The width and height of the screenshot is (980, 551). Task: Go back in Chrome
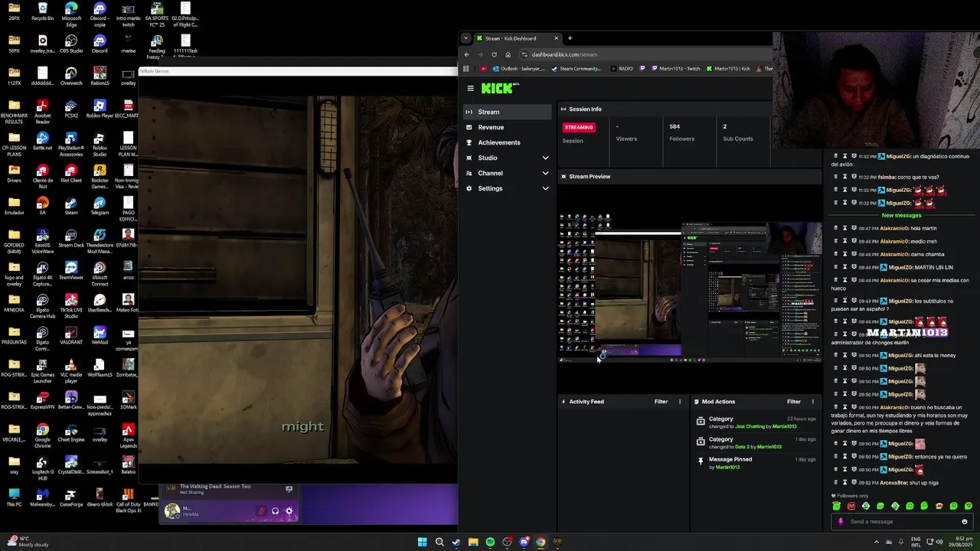click(x=467, y=54)
